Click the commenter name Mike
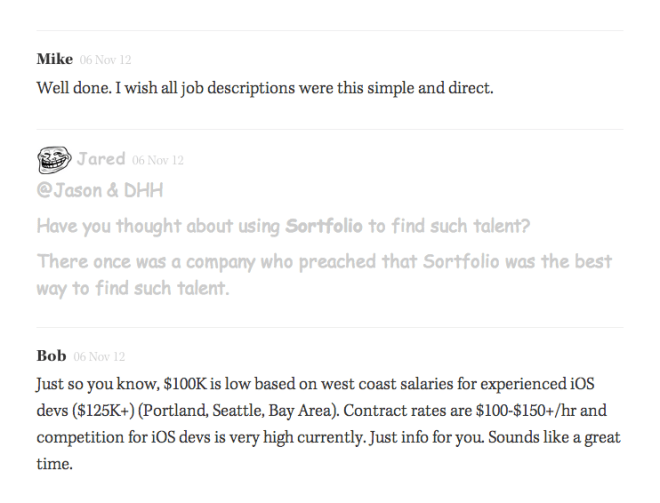Screen dimensions: 660x503 (x=54, y=59)
